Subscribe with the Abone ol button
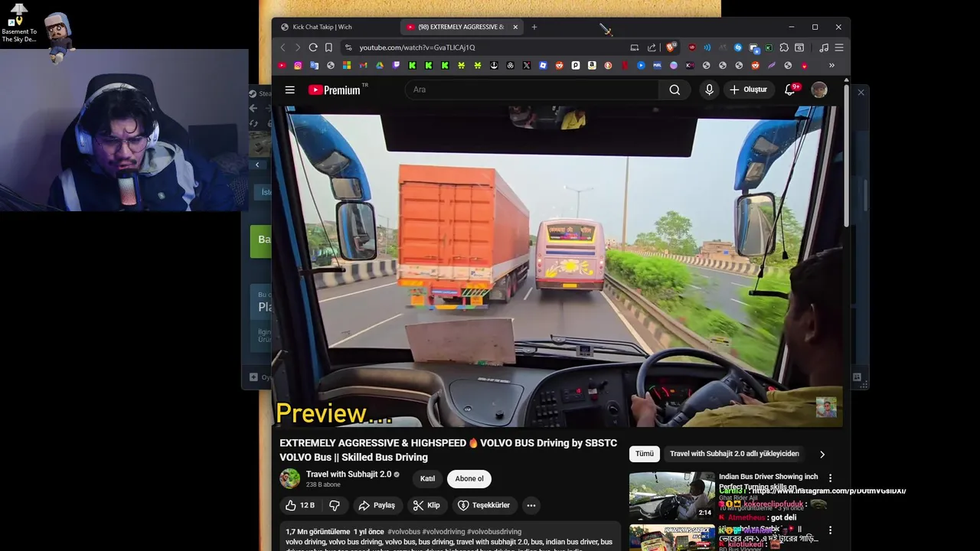Viewport: 980px width, 551px height. [469, 479]
